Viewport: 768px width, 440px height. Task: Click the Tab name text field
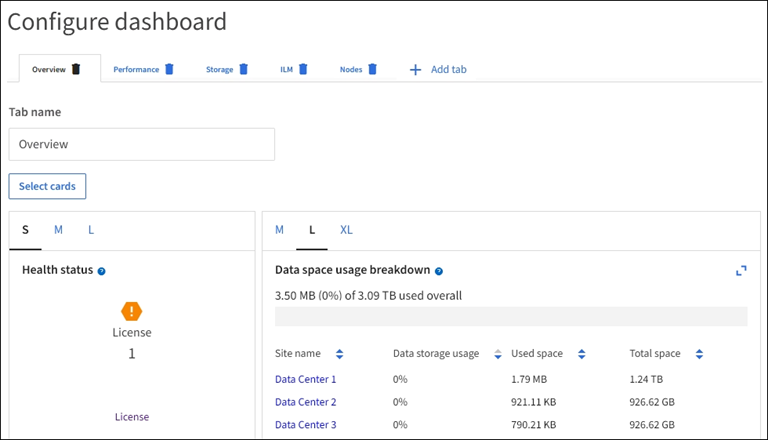click(141, 144)
